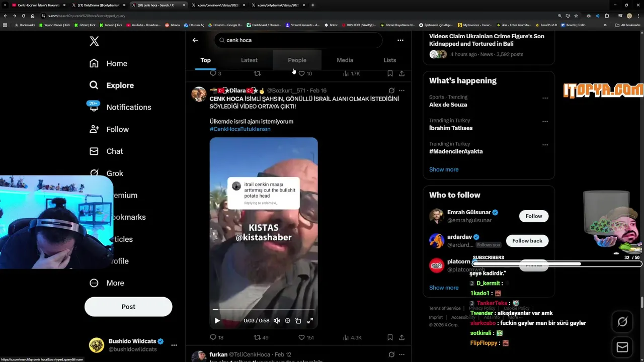
Task: Open Terms of Service link
Action: (445, 308)
